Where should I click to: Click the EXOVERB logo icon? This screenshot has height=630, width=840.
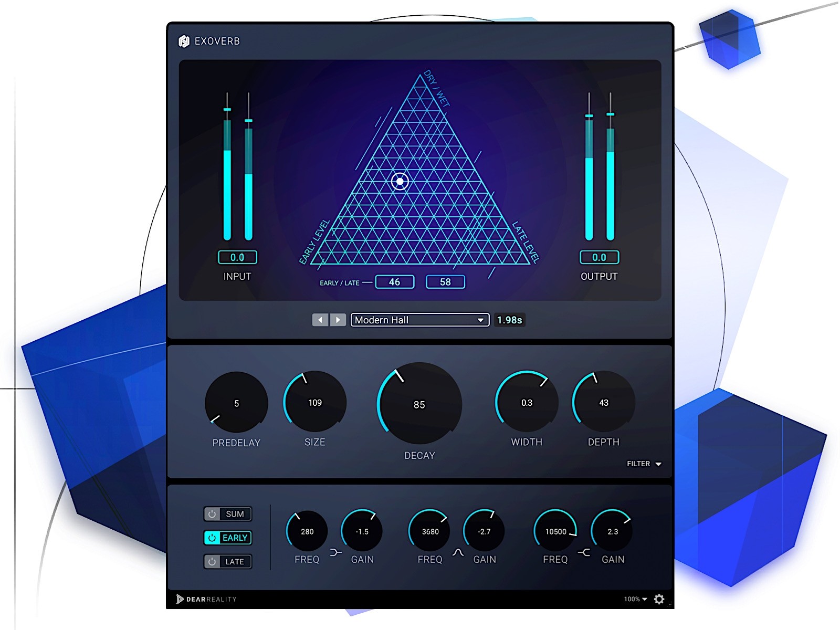[x=184, y=41]
